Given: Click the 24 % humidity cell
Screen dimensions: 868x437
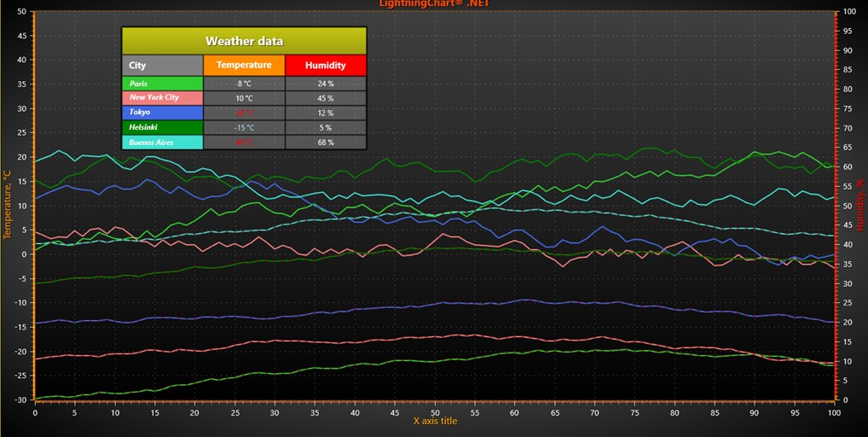Looking at the screenshot, I should (x=326, y=84).
